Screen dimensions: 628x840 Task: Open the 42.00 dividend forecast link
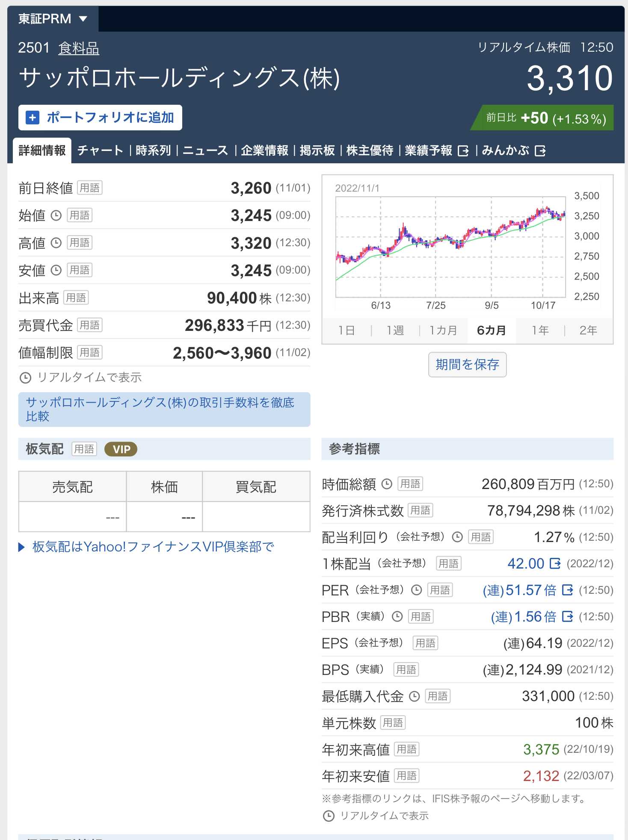[534, 563]
